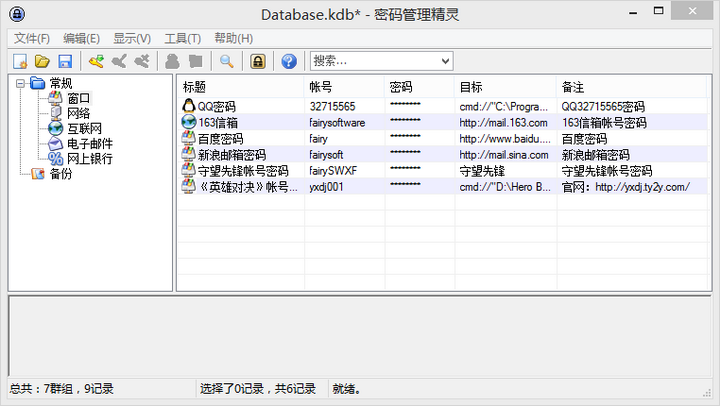Select the 百度密码 entry title
Screen dimensions: 720x406
click(220, 139)
